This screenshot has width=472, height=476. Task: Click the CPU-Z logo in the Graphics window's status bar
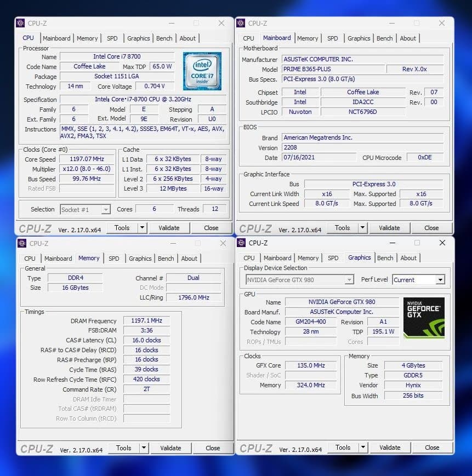tap(255, 448)
